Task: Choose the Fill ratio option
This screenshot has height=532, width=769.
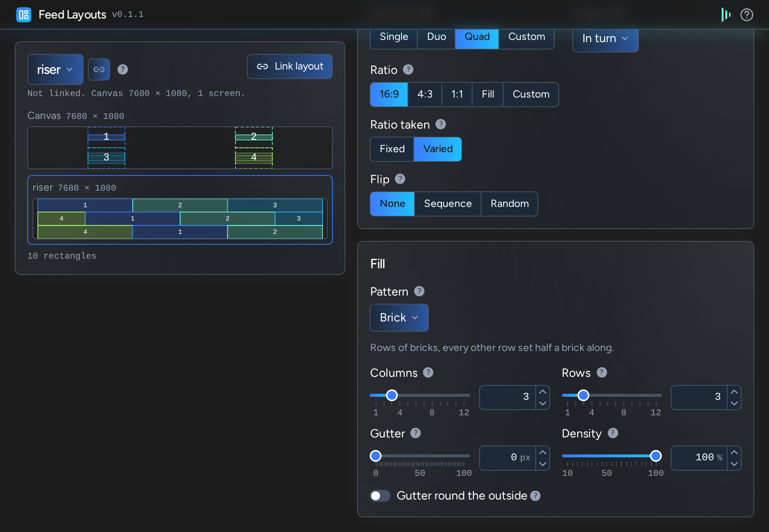Action: tap(488, 94)
